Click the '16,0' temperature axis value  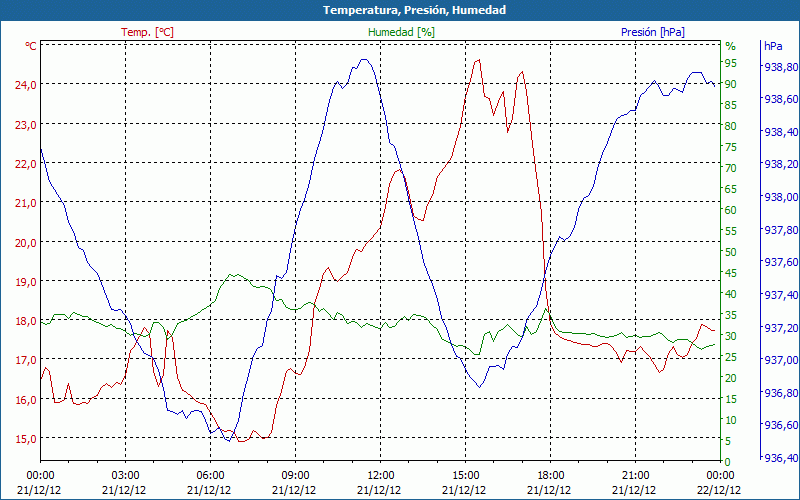coord(26,399)
